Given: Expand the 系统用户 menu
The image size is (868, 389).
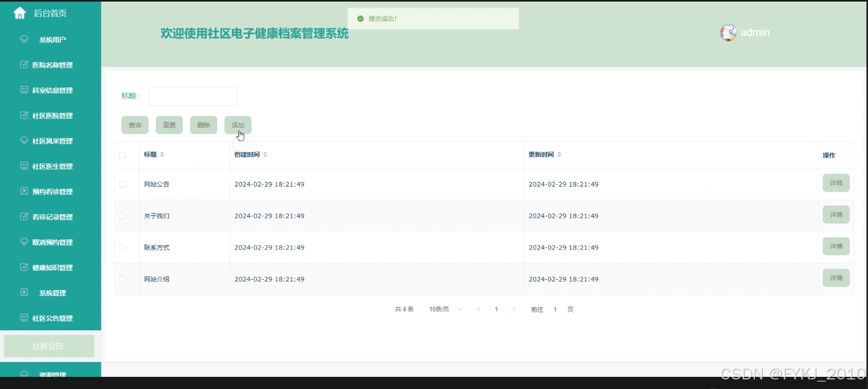Looking at the screenshot, I should 51,40.
